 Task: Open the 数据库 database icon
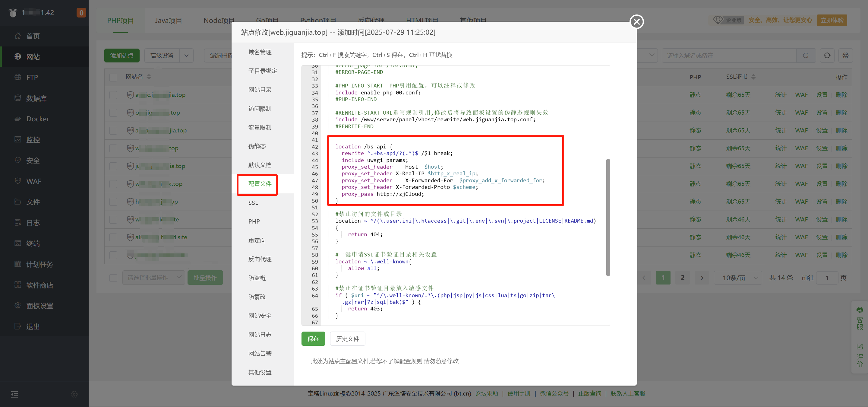click(18, 98)
